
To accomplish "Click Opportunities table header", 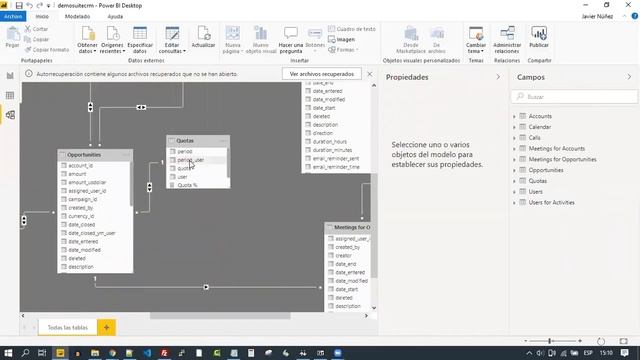I will coord(95,155).
